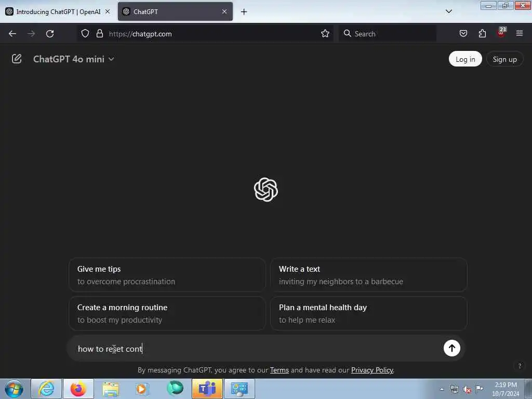
Task: Open the network tray icon
Action: tap(454, 389)
